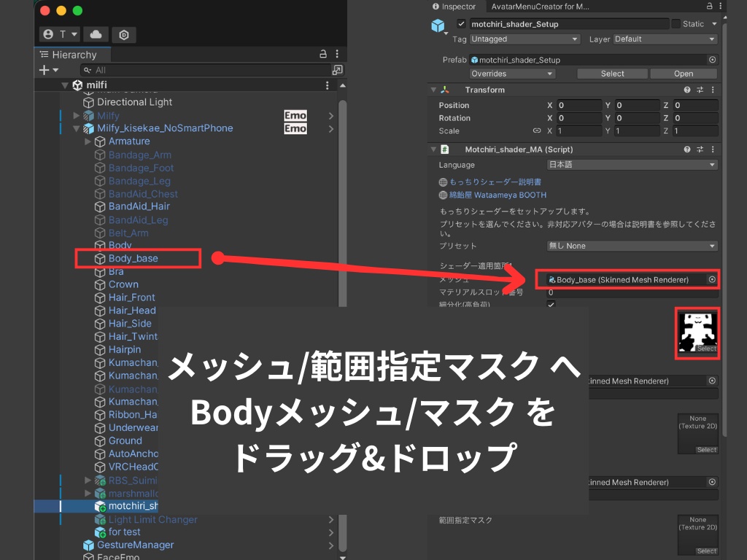This screenshot has height=560, width=747.
Task: Select the Directional Light object
Action: 134,102
